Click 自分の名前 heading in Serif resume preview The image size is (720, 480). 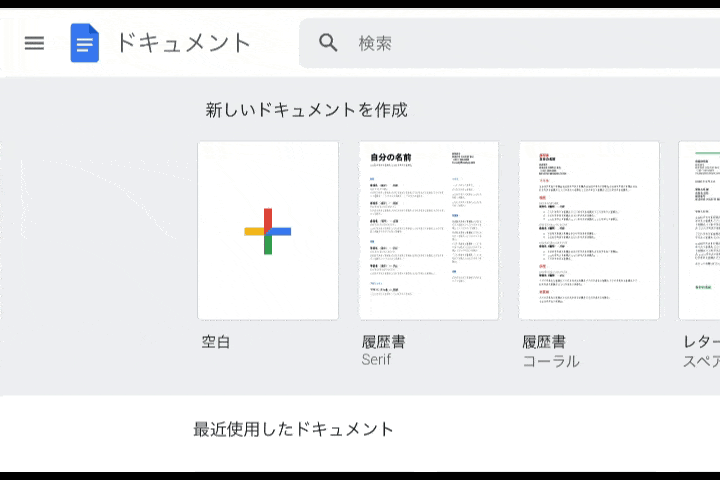coord(393,158)
